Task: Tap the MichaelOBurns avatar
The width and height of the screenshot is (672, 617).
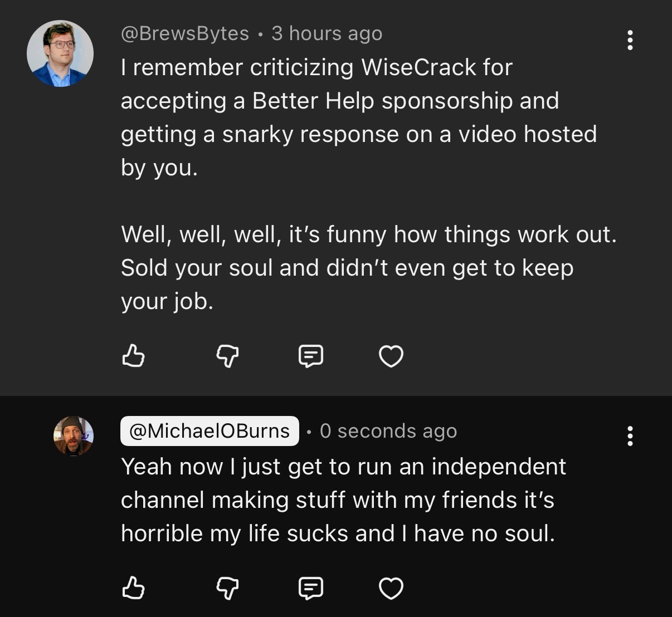Action: [74, 436]
